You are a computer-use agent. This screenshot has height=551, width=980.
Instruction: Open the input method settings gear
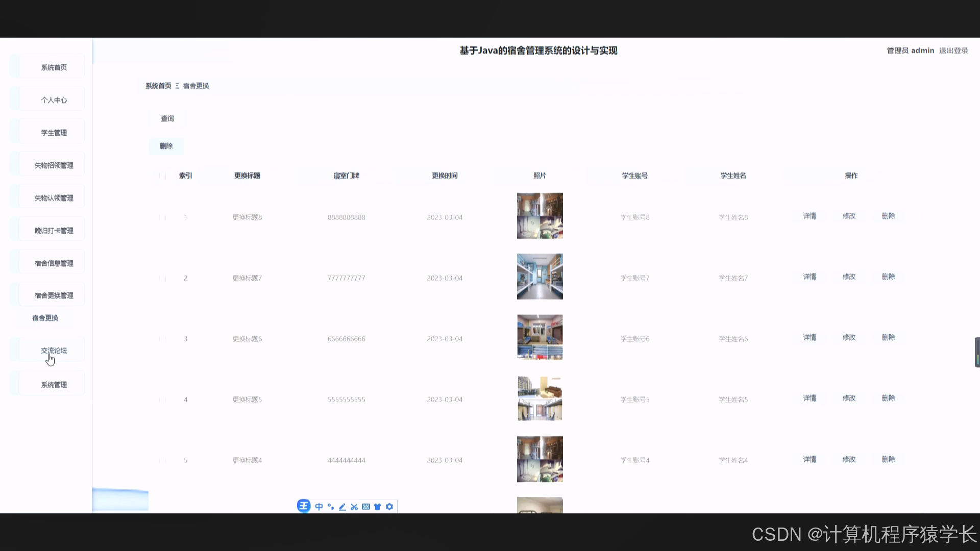389,506
